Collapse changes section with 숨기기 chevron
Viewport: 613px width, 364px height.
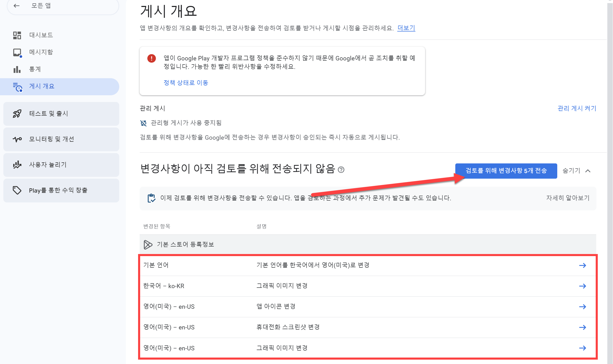(x=588, y=171)
